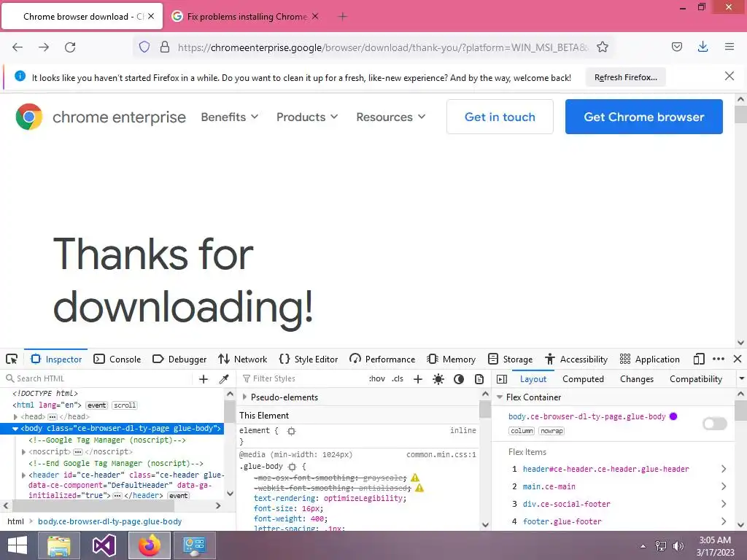
Task: Select flex item main.ce-main
Action: (x=549, y=486)
